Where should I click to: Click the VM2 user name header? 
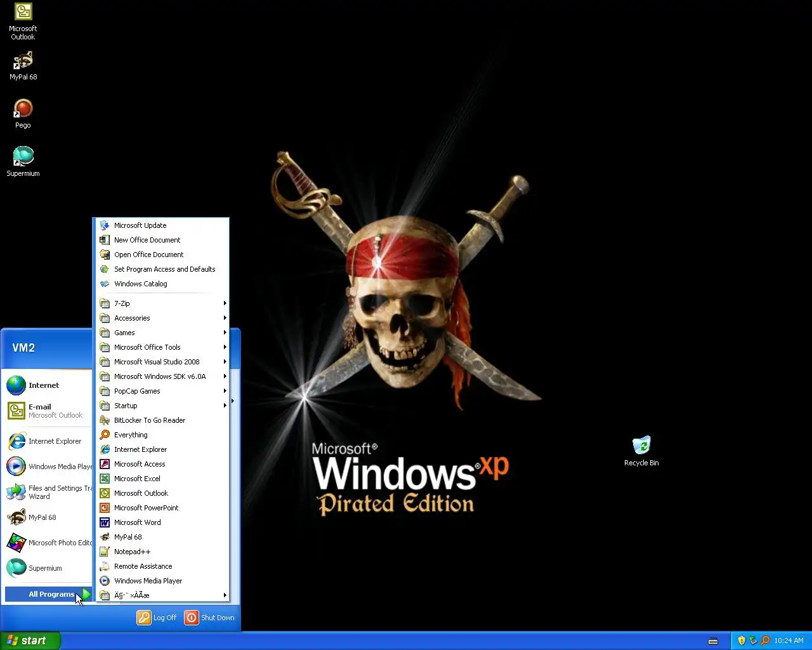point(23,348)
